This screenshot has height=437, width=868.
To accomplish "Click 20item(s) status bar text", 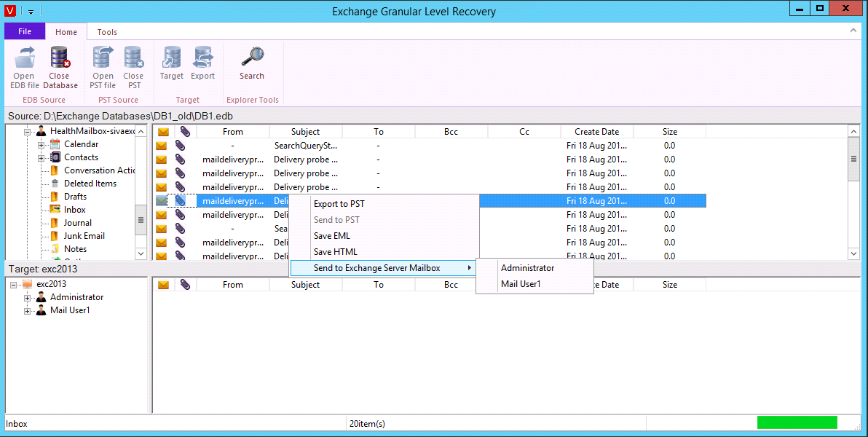I will [x=368, y=424].
